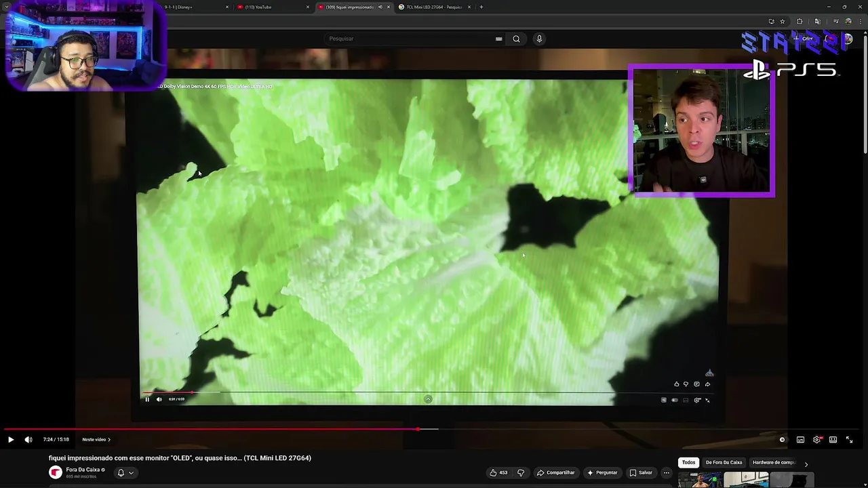Open the second recommended video thumbnail
This screenshot has width=868, height=488.
tap(746, 481)
